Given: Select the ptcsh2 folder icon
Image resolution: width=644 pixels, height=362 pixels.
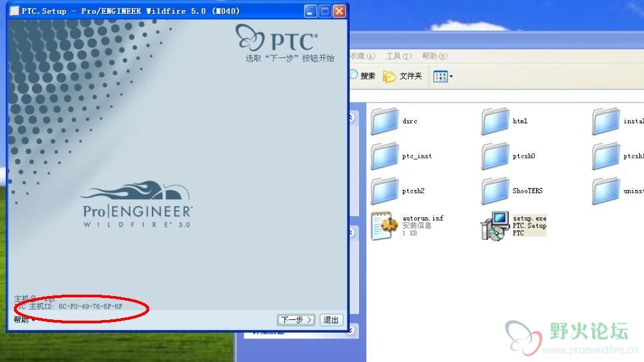Looking at the screenshot, I should coord(385,191).
